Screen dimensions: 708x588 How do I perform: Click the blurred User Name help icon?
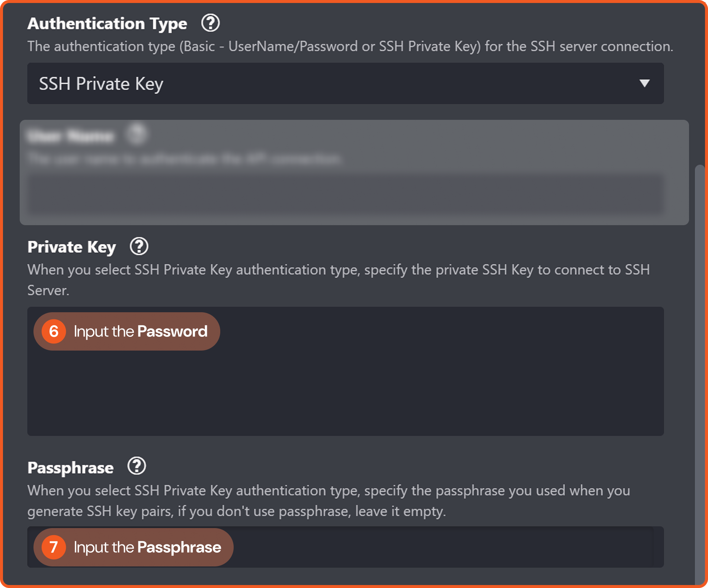pos(137,134)
